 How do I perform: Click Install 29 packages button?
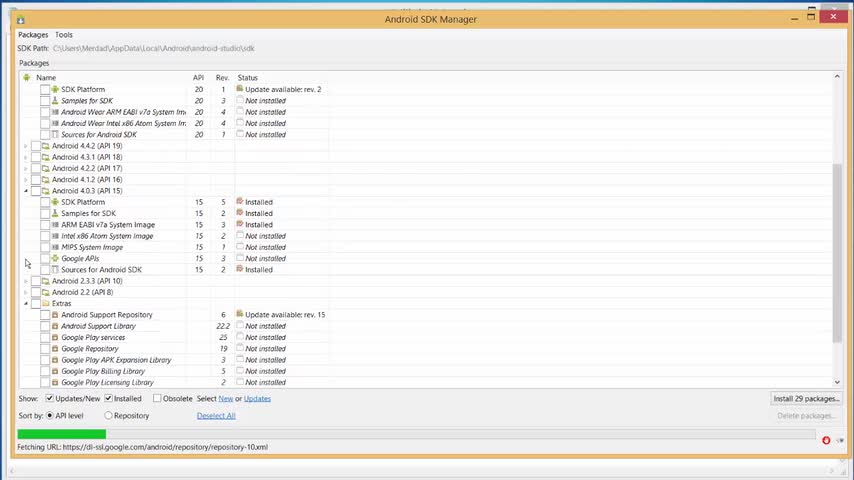pyautogui.click(x=806, y=398)
